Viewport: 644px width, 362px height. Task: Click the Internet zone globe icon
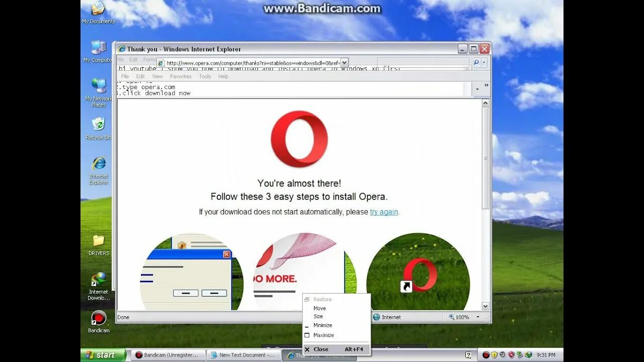click(376, 317)
